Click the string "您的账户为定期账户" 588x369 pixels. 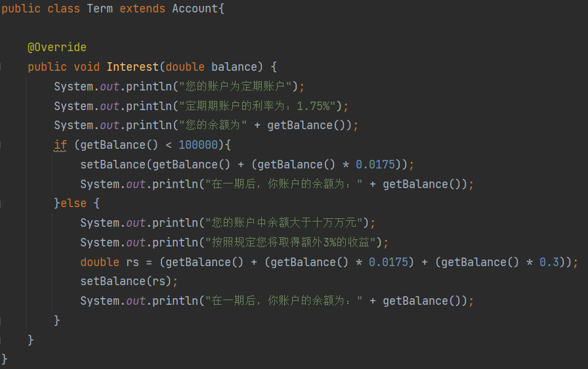pos(235,87)
